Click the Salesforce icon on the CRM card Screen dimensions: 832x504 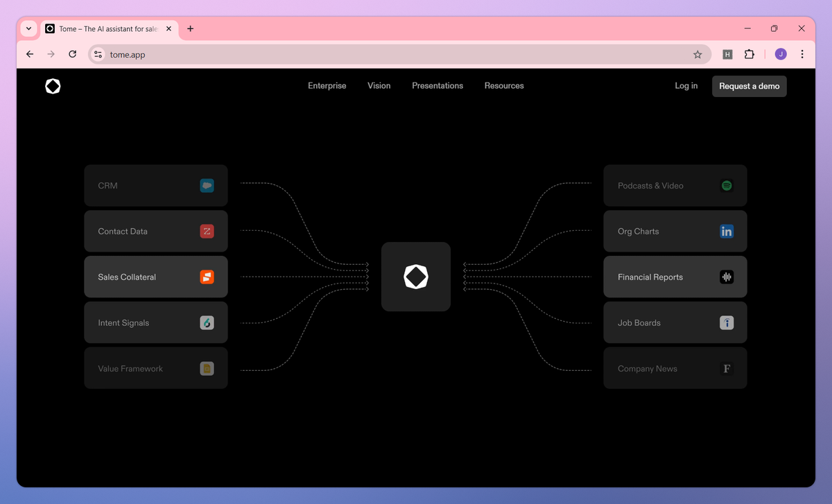point(207,185)
